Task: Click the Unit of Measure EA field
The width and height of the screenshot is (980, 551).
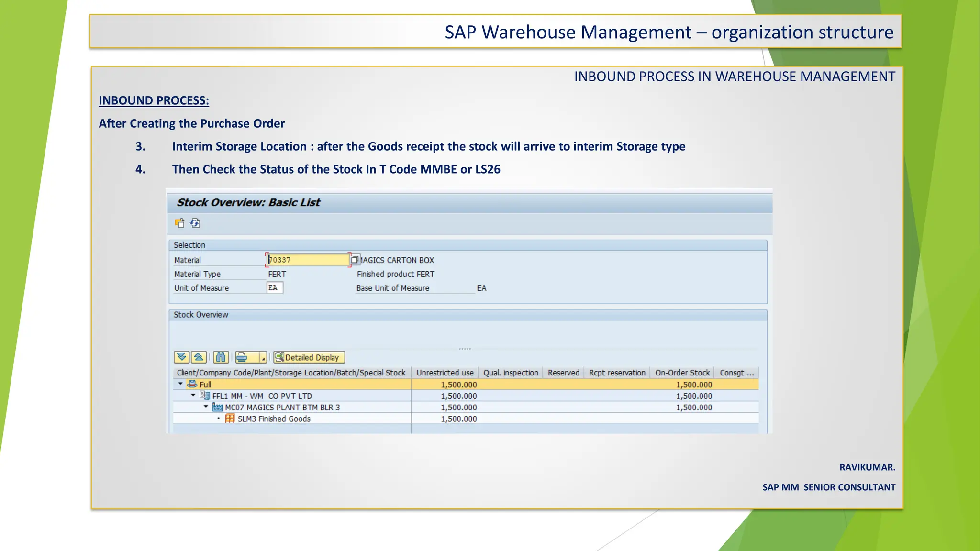Action: (275, 287)
